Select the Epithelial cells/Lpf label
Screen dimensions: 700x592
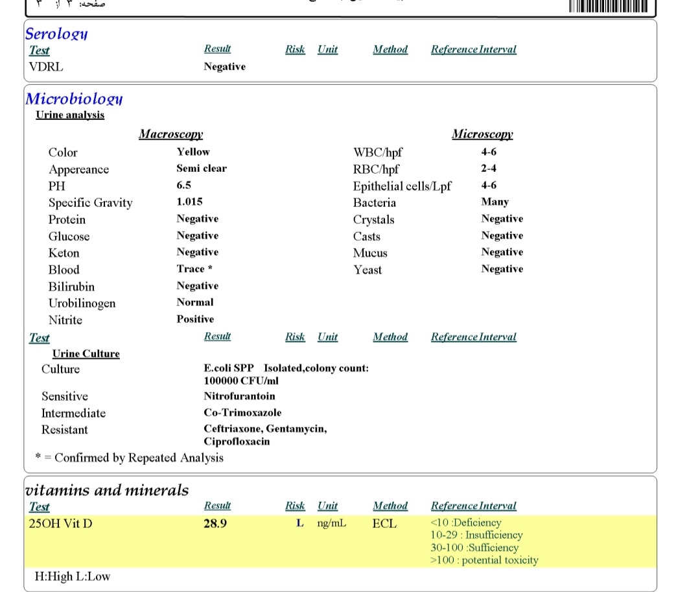click(x=402, y=186)
